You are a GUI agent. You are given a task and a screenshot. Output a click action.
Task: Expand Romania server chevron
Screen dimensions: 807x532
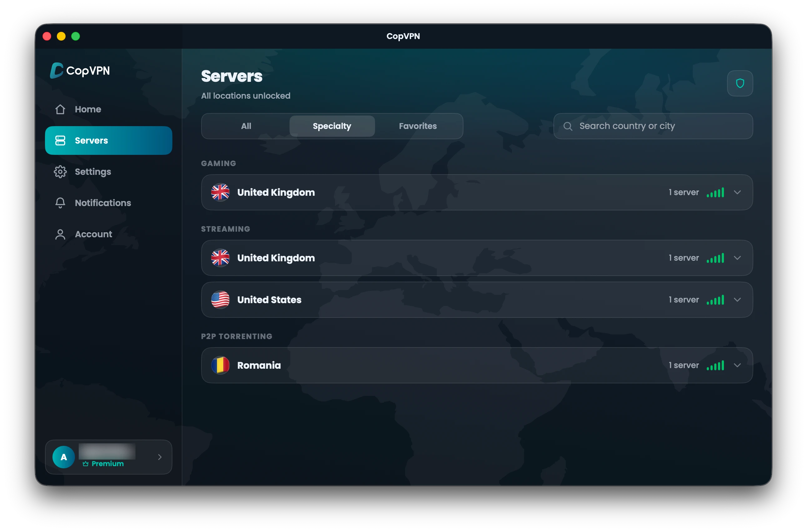[737, 365]
